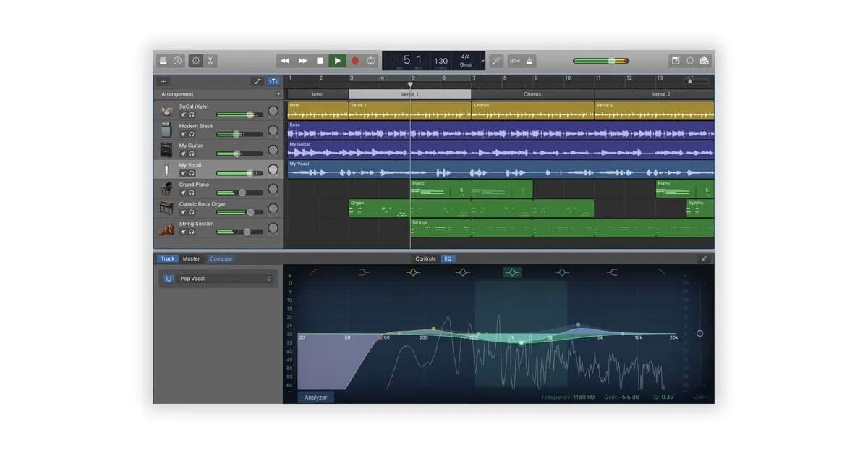Open the Smart Controls library icon

[165, 61]
